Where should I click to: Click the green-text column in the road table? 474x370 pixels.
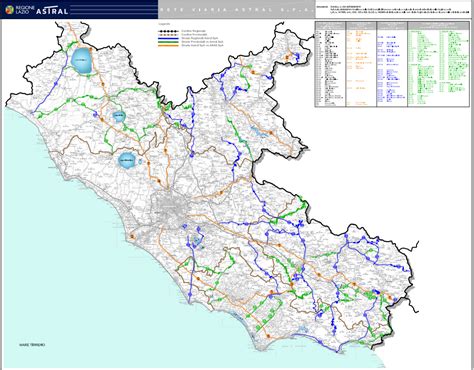coord(439,64)
